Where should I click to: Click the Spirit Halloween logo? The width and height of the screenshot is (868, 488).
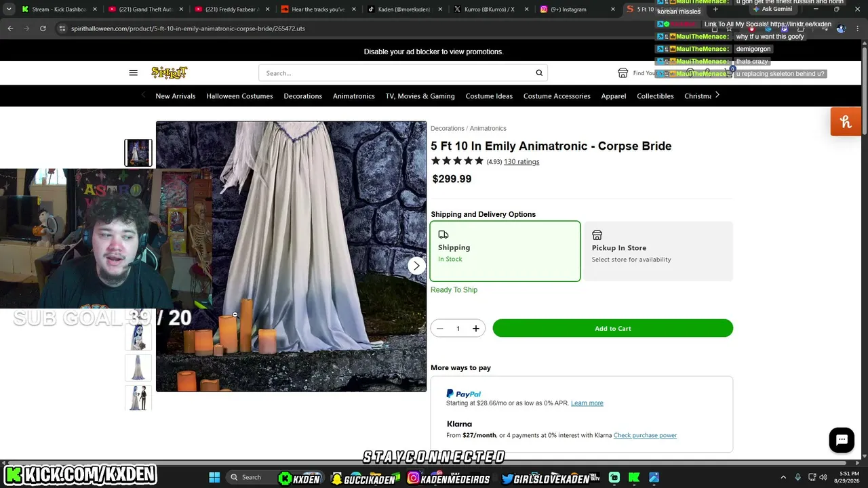[169, 73]
